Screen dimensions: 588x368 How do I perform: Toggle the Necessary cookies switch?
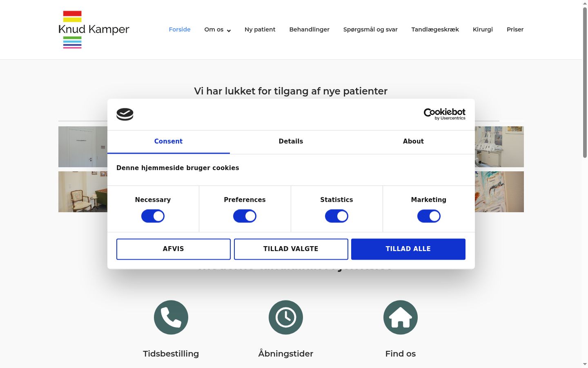pos(153,216)
